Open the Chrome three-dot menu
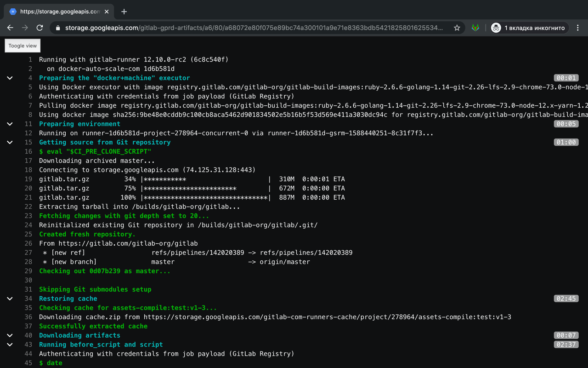 [x=578, y=28]
